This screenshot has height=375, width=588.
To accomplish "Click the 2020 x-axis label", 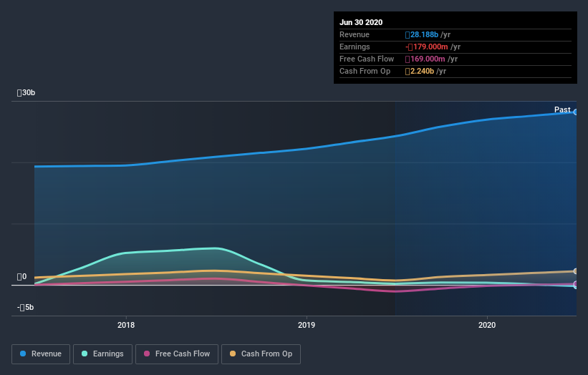I will (x=487, y=325).
